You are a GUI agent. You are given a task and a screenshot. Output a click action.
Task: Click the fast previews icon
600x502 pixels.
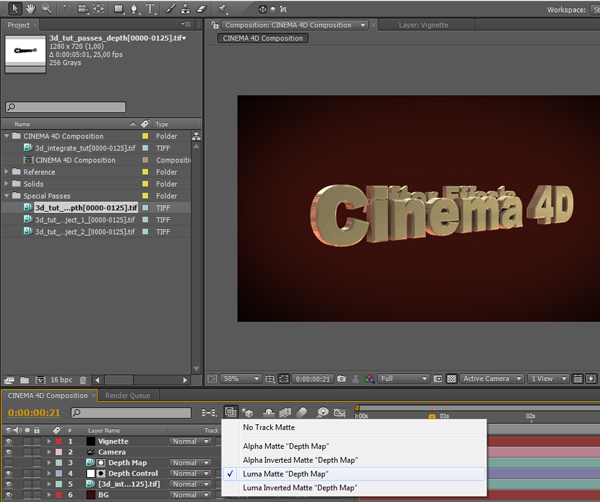point(591,379)
